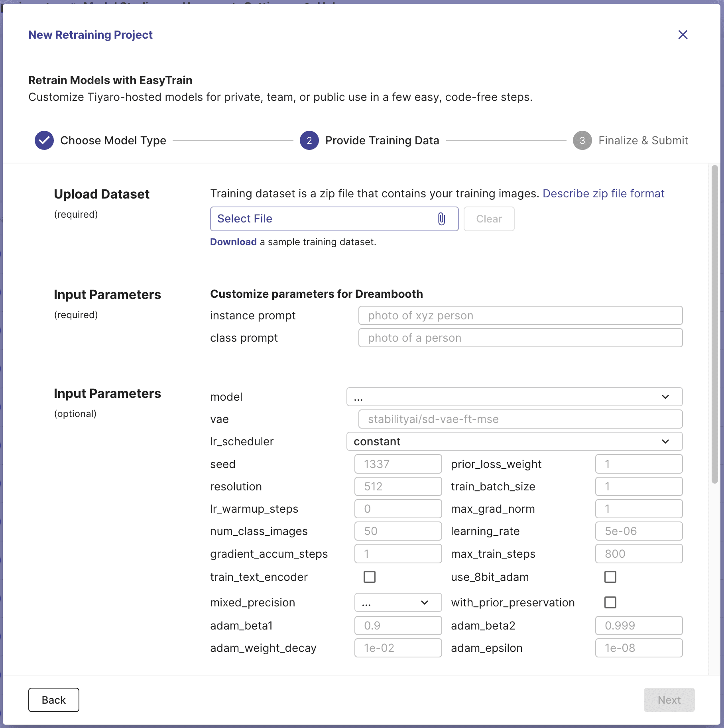Click the paperclip attach icon
Image resolution: width=724 pixels, height=728 pixels.
coord(441,219)
